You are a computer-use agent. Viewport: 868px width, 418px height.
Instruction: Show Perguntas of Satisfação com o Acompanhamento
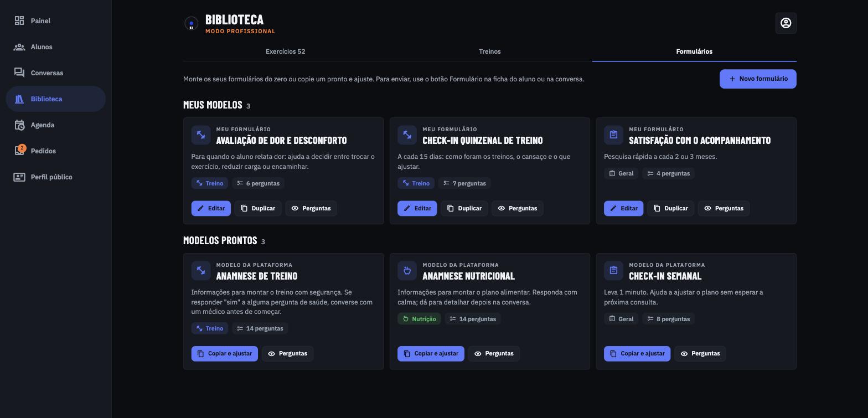(x=724, y=208)
